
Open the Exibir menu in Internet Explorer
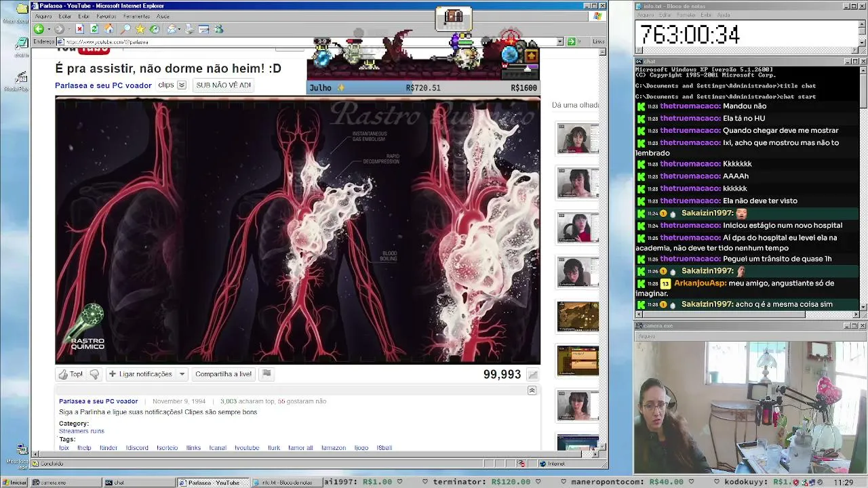83,16
